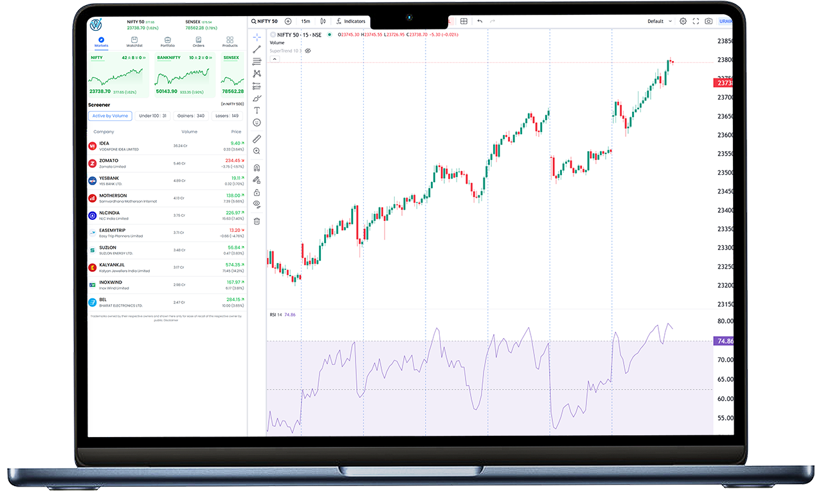Open the 15m timeframe dropdown
Image resolution: width=823 pixels, height=504 pixels.
(305, 21)
